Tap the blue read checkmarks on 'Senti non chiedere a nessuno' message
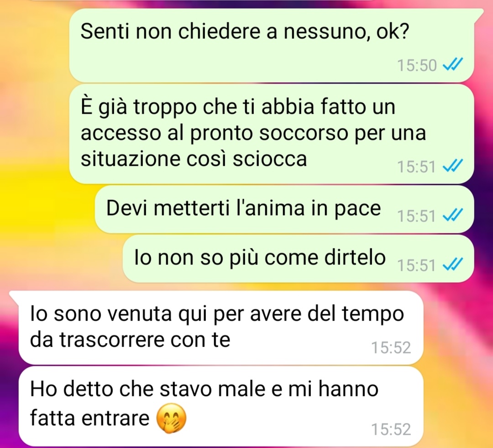 point(453,65)
